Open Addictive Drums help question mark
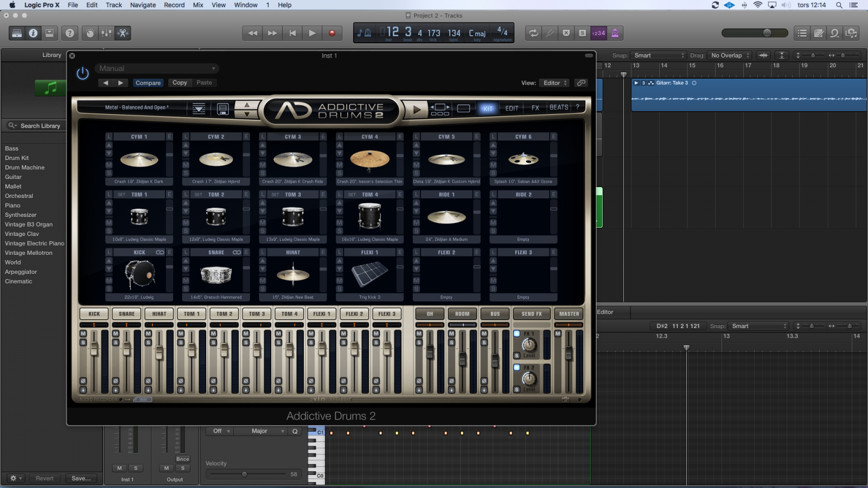Image resolution: width=868 pixels, height=488 pixels. [x=578, y=107]
